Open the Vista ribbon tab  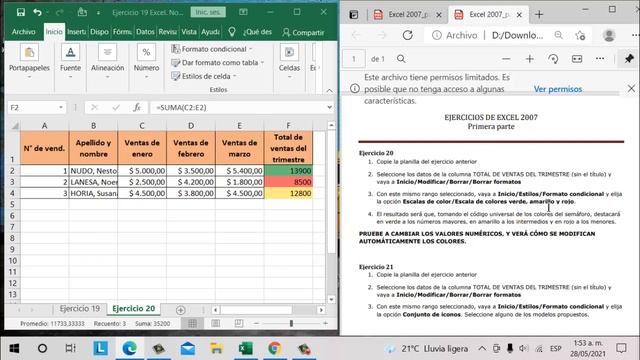coord(189,32)
